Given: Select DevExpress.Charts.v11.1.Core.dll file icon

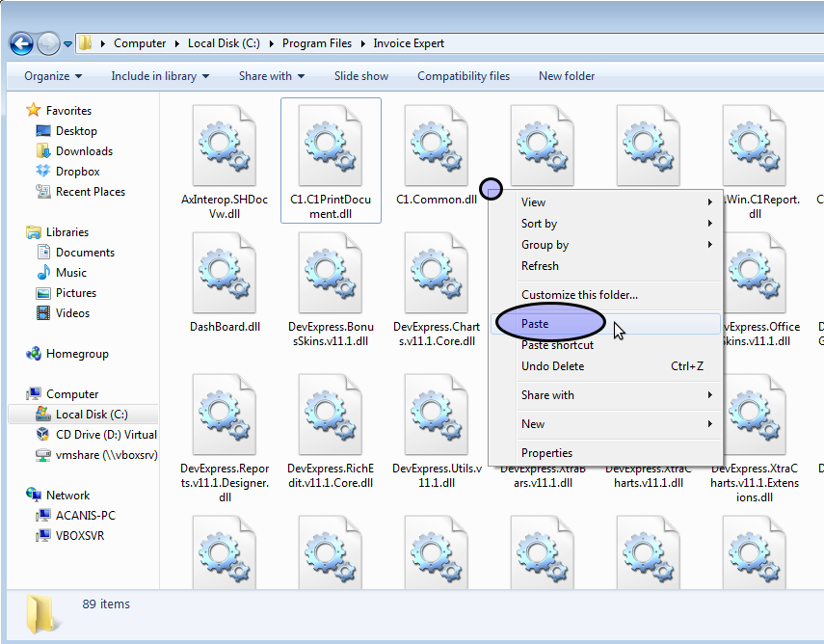Looking at the screenshot, I should tap(437, 272).
